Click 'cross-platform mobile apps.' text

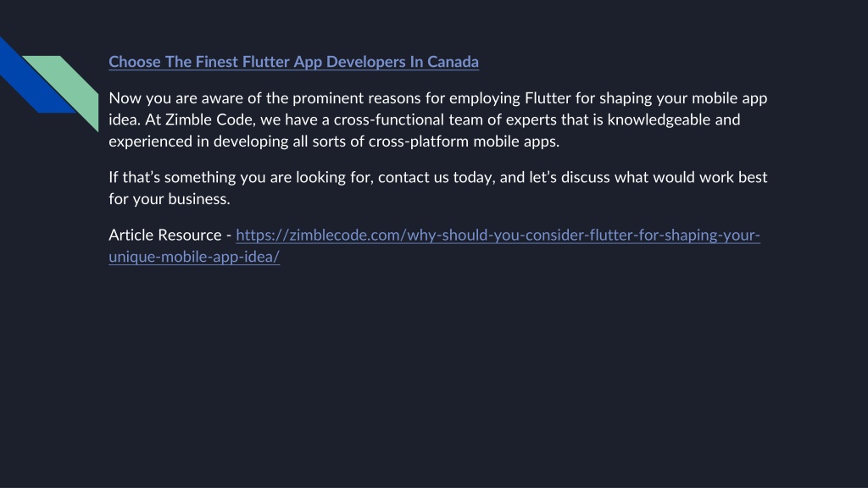pos(464,141)
